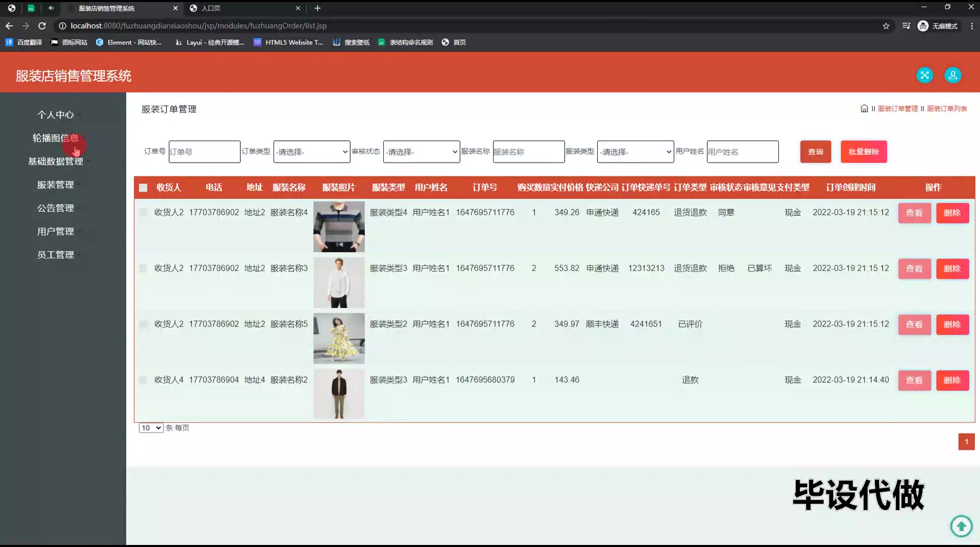Open 首页 bookmark
Viewport: 980px width, 547px height.
tap(454, 42)
